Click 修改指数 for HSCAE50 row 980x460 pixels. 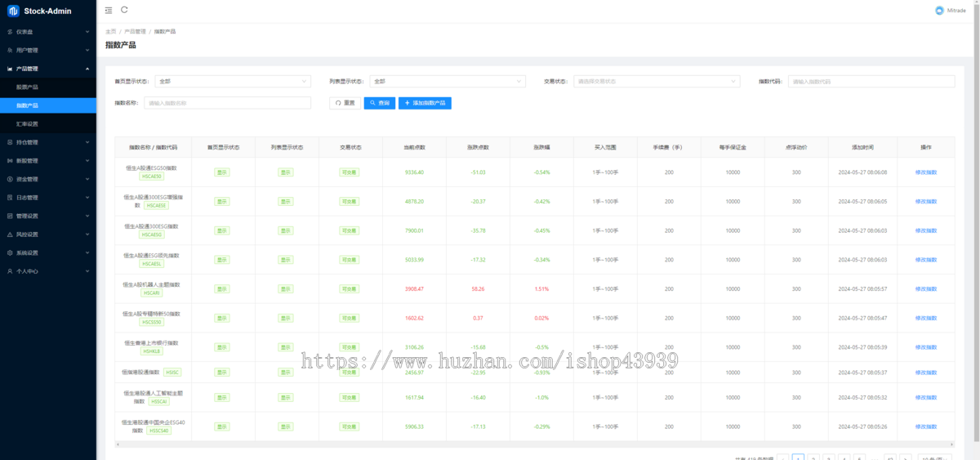[x=926, y=172]
